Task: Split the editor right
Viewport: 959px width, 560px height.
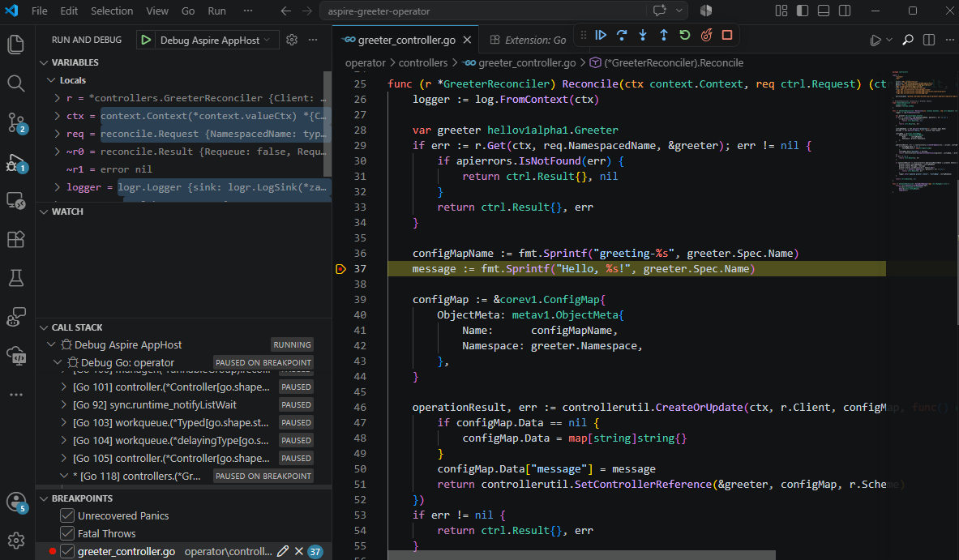Action: coord(929,40)
